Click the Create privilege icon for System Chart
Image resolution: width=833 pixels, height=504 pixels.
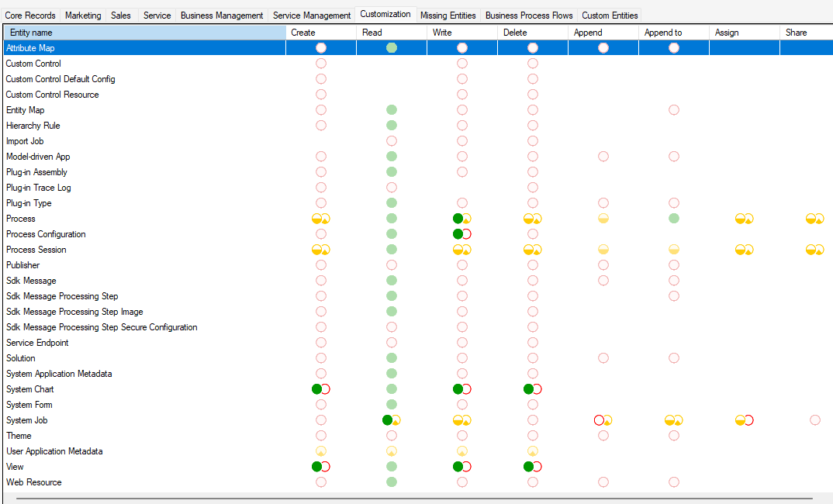(x=321, y=389)
